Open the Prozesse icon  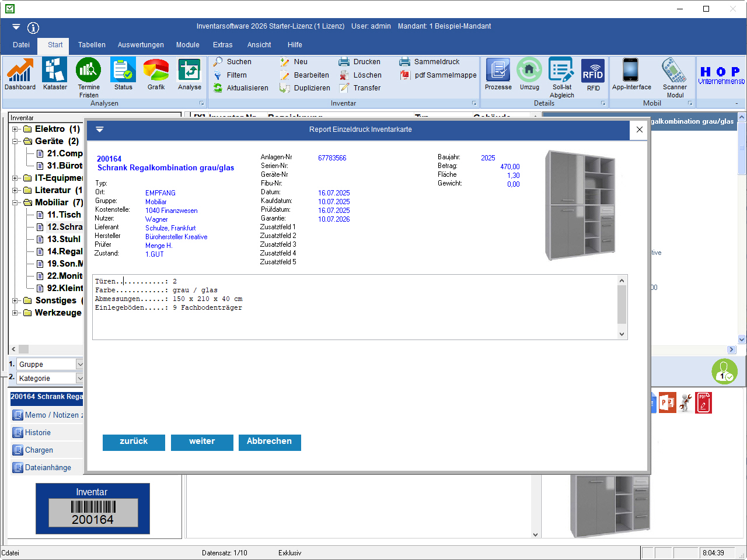[x=498, y=74]
